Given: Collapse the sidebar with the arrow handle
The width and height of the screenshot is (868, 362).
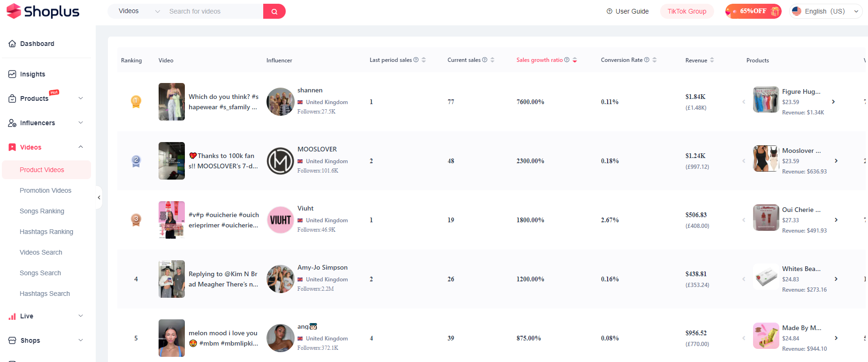Looking at the screenshot, I should pos(99,197).
